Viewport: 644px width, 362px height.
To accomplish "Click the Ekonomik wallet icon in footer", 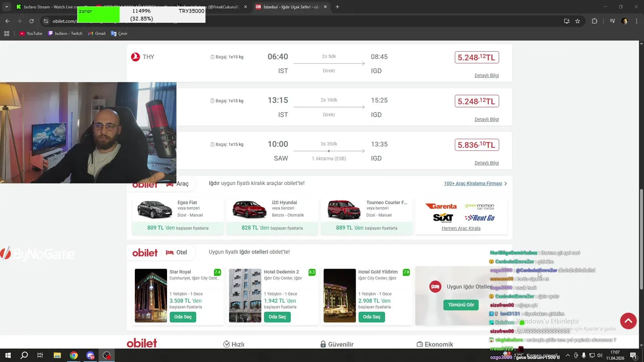I will (420, 344).
